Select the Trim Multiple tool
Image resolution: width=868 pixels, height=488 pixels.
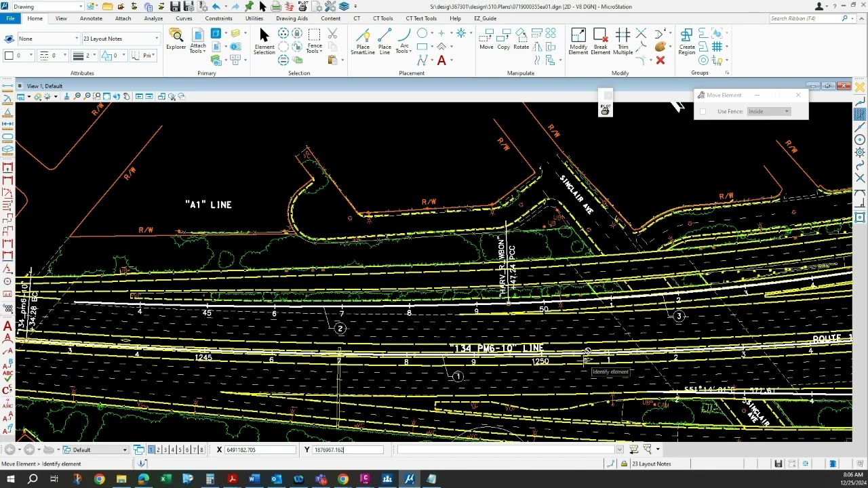pyautogui.click(x=623, y=41)
